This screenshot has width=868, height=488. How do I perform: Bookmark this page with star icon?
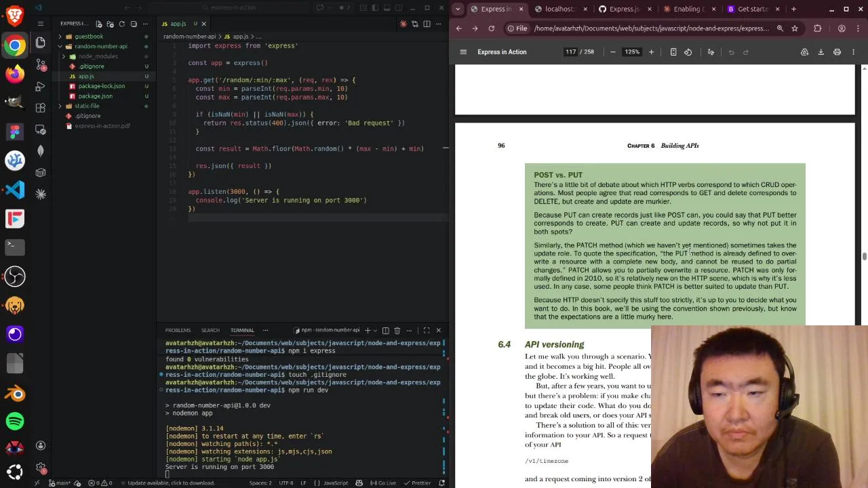click(795, 28)
